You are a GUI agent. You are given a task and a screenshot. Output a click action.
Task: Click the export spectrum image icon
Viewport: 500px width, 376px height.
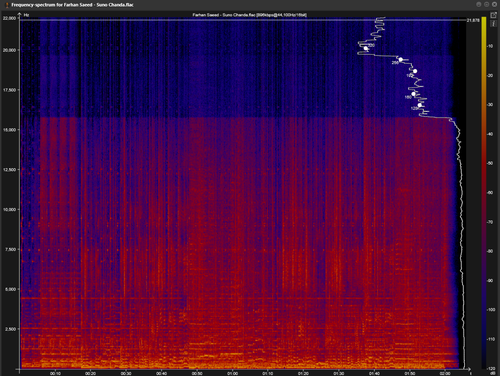pyautogui.click(x=493, y=15)
